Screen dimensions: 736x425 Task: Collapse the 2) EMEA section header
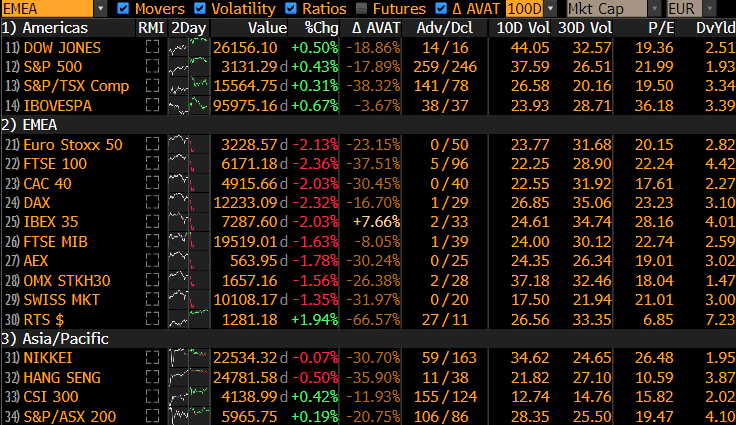(x=29, y=125)
